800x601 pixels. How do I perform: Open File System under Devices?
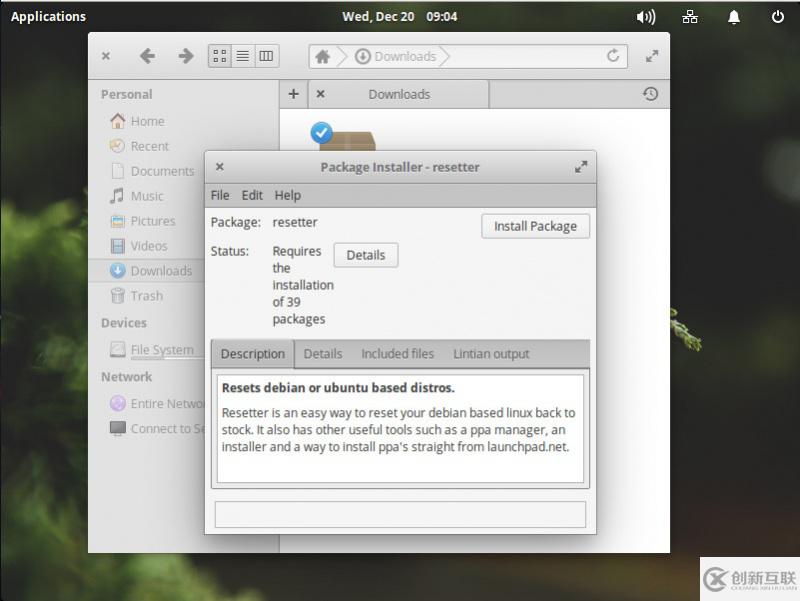[x=152, y=350]
